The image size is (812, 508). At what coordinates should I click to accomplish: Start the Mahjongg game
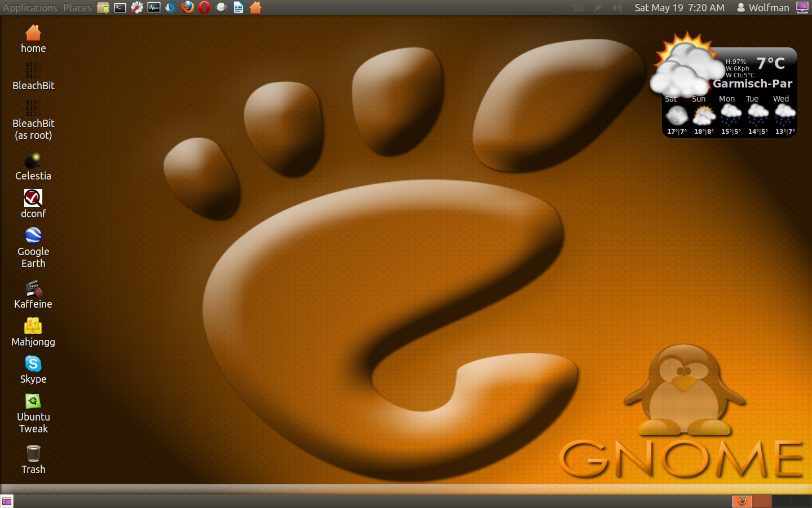[x=33, y=332]
